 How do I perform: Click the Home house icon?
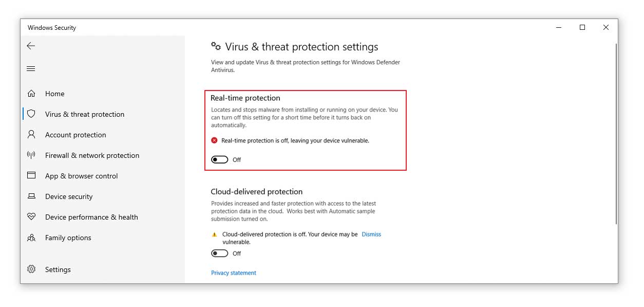(x=31, y=94)
